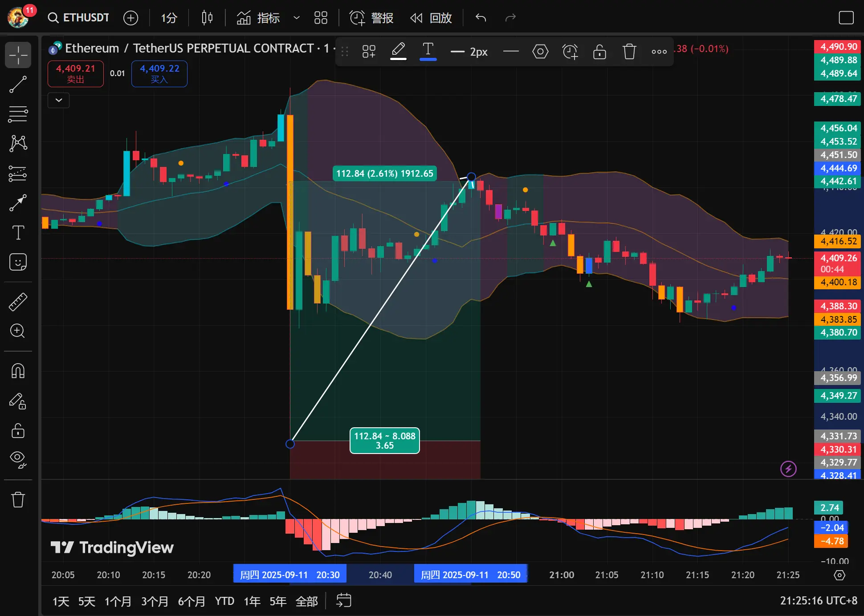
Task: Select the brush annotation tool
Action: [x=18, y=203]
